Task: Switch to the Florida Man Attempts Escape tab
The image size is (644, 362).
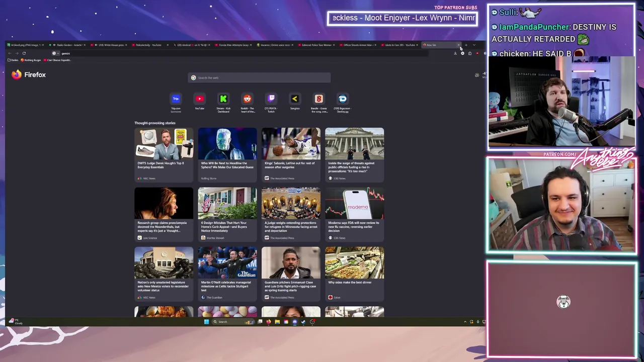Action: (x=233, y=45)
